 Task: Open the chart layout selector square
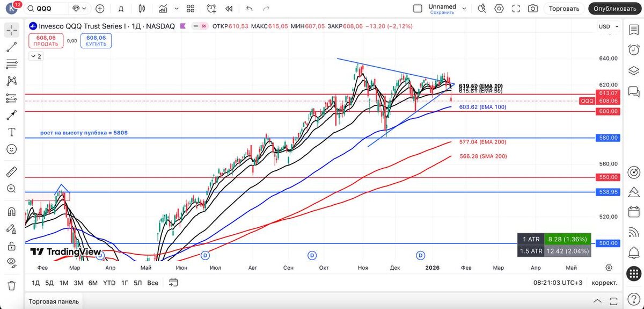418,9
